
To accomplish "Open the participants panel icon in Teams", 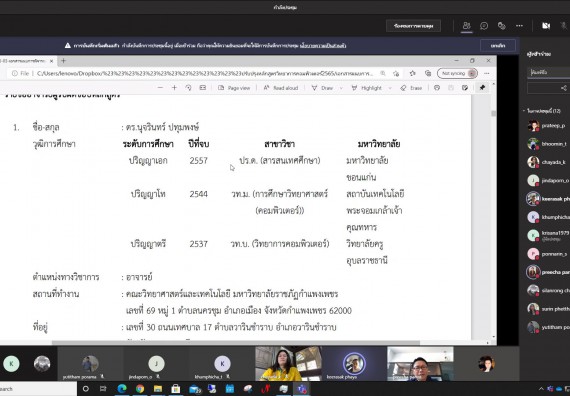I will (x=466, y=26).
